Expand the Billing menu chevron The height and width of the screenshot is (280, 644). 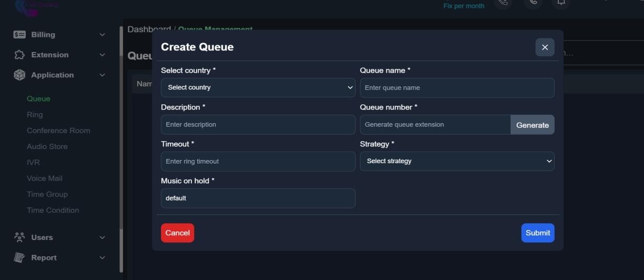[102, 35]
